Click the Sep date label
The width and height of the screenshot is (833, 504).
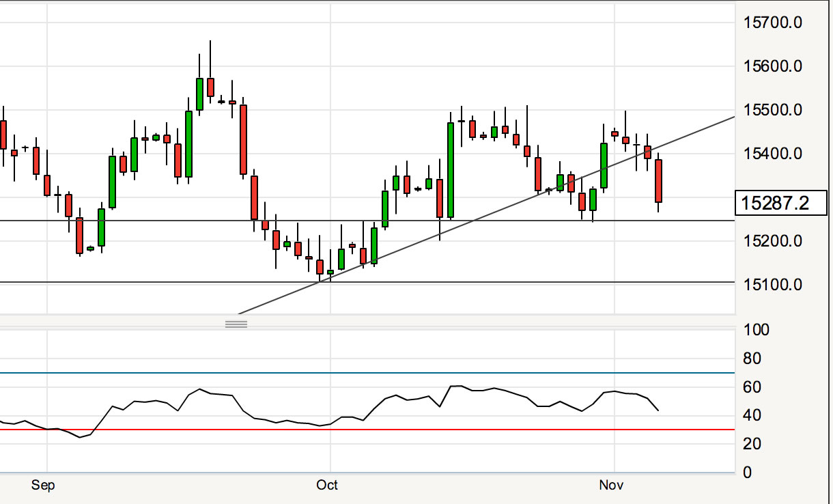click(x=42, y=486)
